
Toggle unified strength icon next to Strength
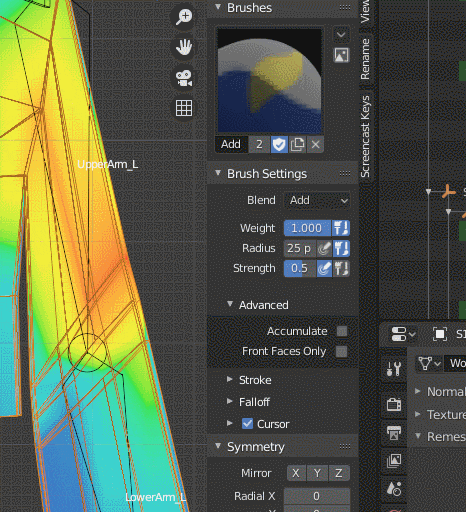(x=341, y=268)
